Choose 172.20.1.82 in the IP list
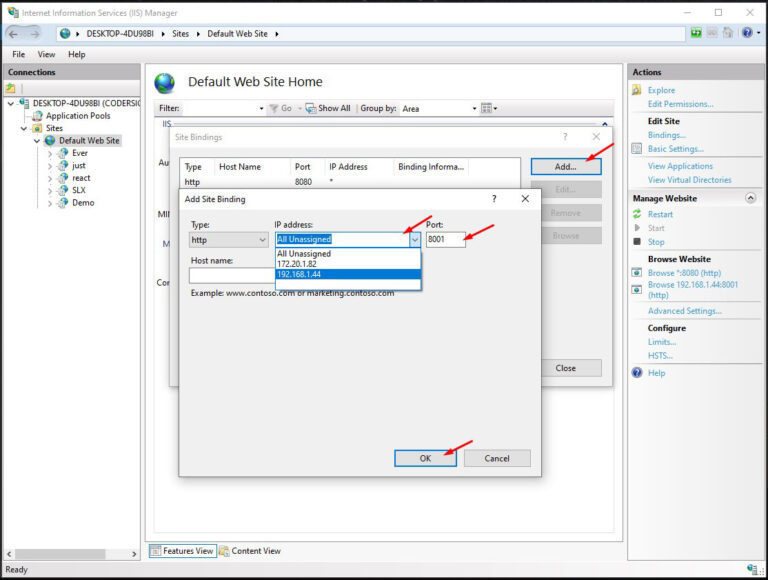The width and height of the screenshot is (768, 580). [x=347, y=264]
